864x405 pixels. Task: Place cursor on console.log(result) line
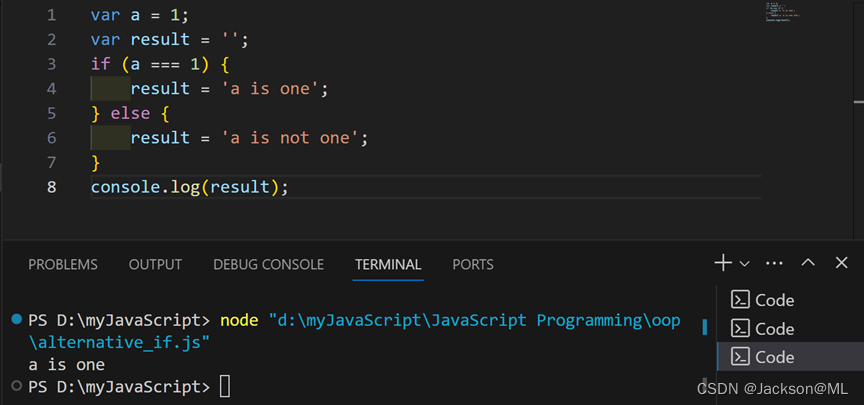(189, 187)
